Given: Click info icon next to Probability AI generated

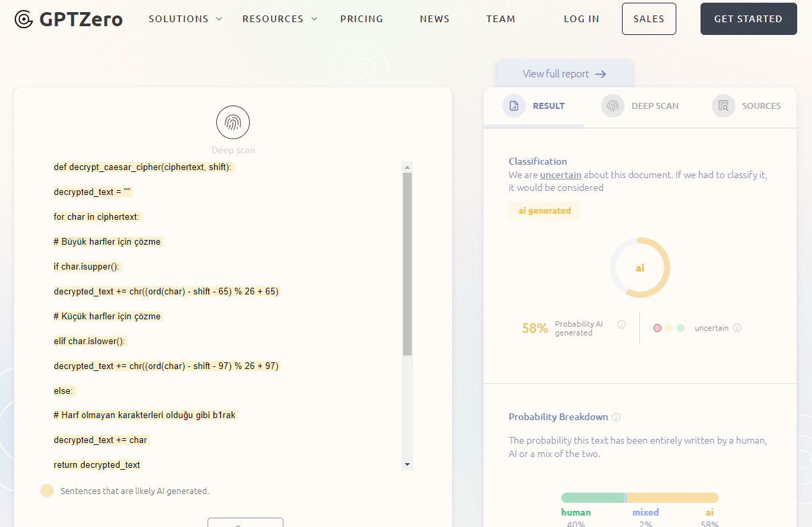Looking at the screenshot, I should tap(621, 324).
